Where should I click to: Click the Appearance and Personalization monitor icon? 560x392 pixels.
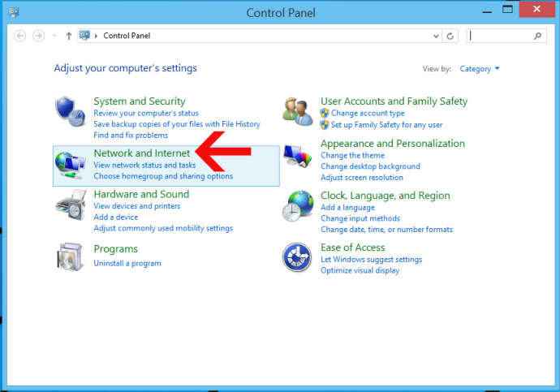coord(297,156)
